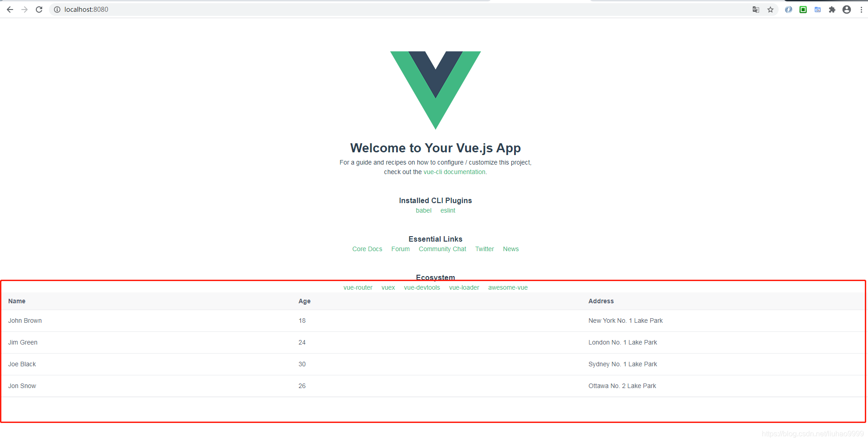
Task: Open the News link
Action: 511,249
